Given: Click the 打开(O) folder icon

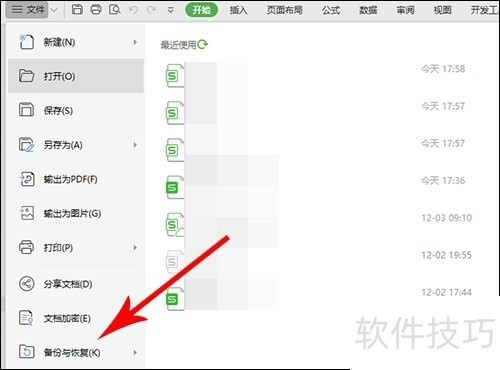Looking at the screenshot, I should (x=26, y=76).
